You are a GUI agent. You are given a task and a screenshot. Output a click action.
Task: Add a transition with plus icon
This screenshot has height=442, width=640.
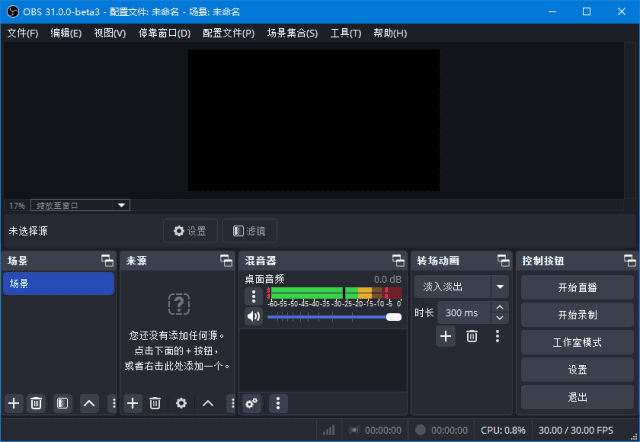pyautogui.click(x=446, y=336)
